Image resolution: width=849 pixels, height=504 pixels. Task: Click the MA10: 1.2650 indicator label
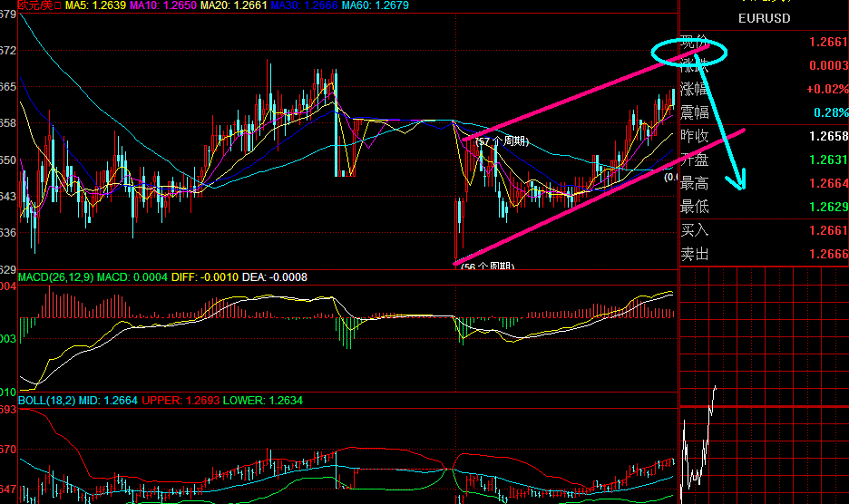pyautogui.click(x=163, y=6)
